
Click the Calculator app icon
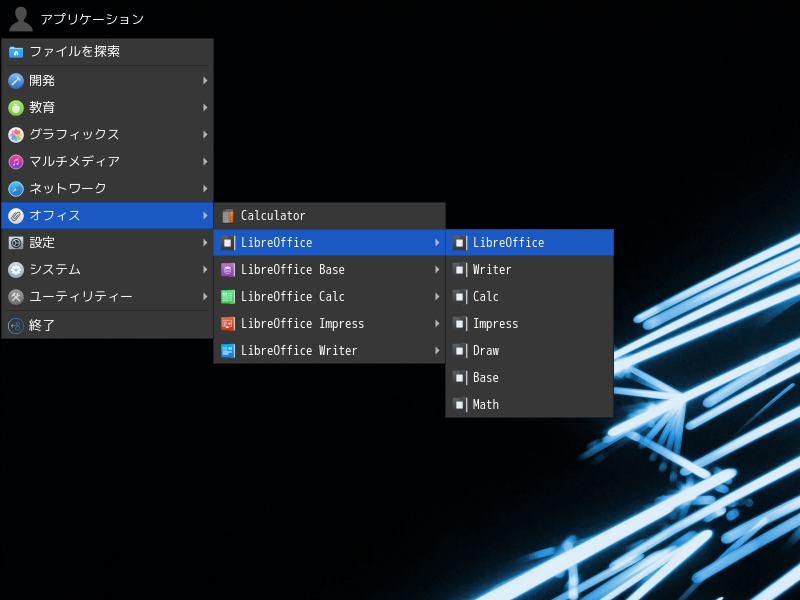point(228,216)
